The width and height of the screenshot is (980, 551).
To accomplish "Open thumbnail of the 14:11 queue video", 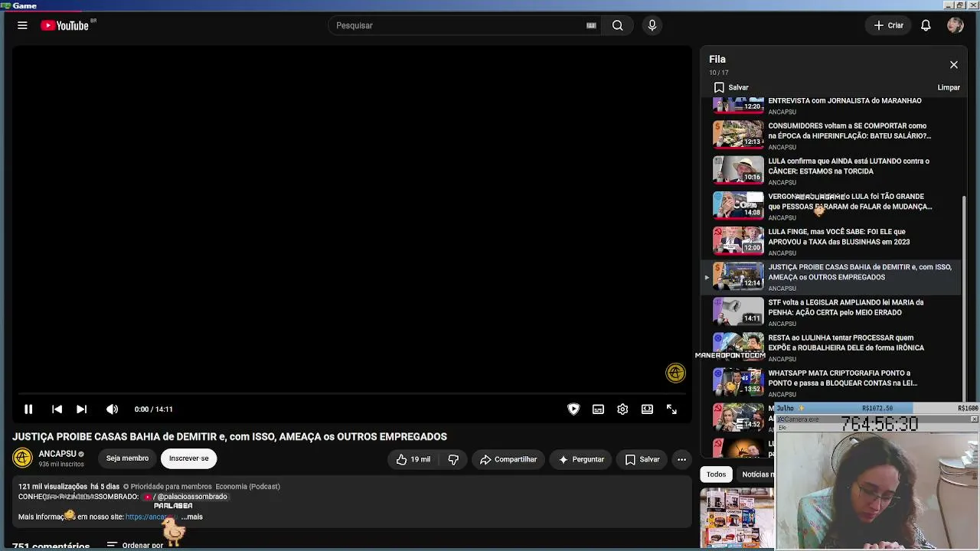I will pyautogui.click(x=738, y=310).
